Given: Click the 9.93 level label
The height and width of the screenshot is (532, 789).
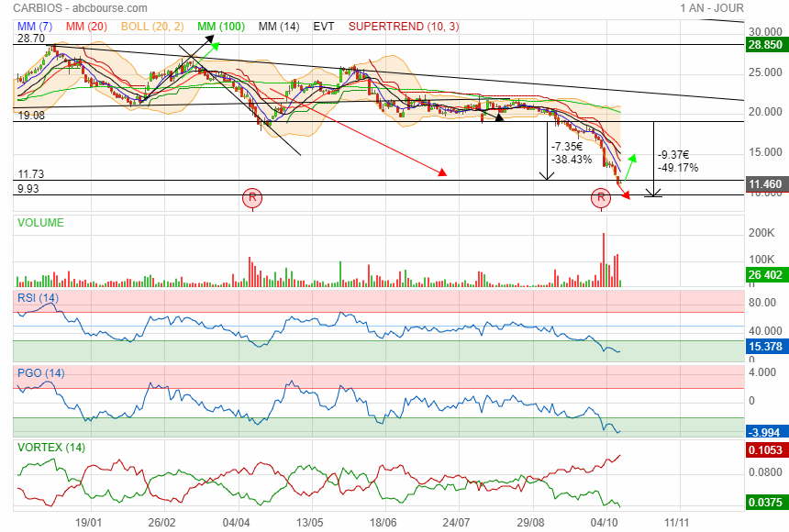Looking at the screenshot, I should pyautogui.click(x=28, y=189).
